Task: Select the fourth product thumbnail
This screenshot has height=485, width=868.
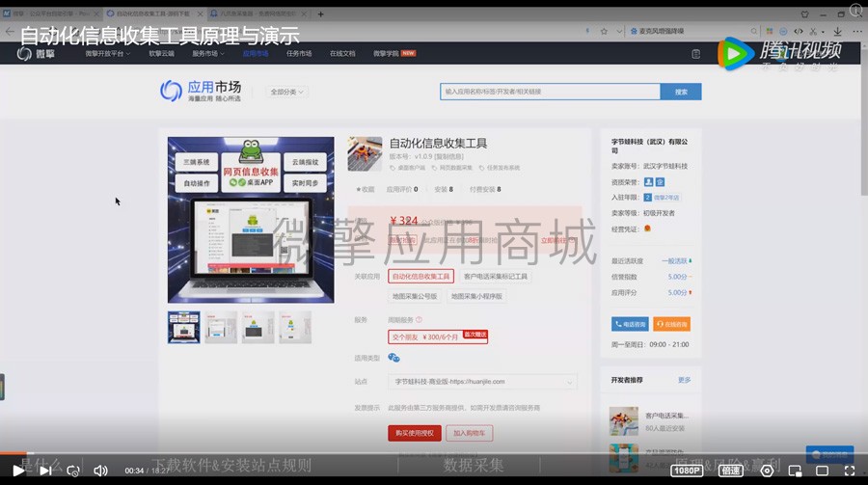Action: tap(295, 327)
